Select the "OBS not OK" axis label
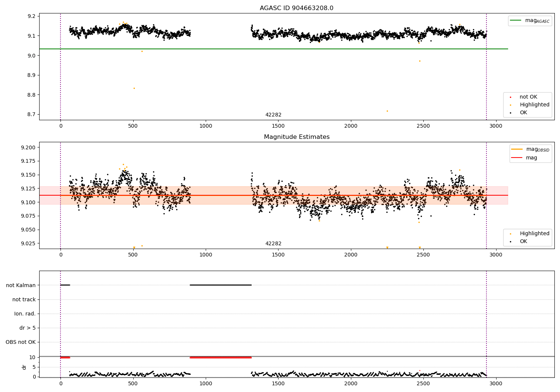 [21, 342]
